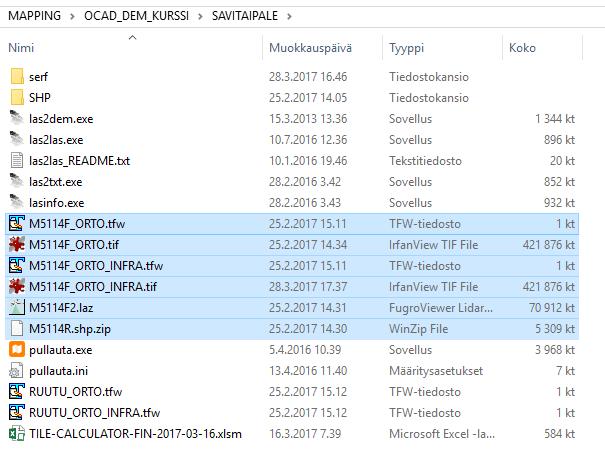Click the Tekstitiedosto type entry
This screenshot has height=456, width=605.
pyautogui.click(x=425, y=160)
